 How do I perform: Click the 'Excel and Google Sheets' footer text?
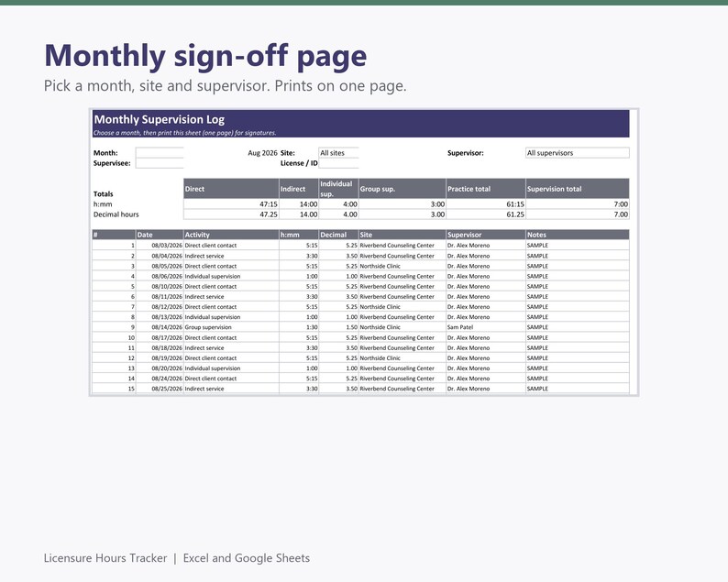tap(247, 558)
